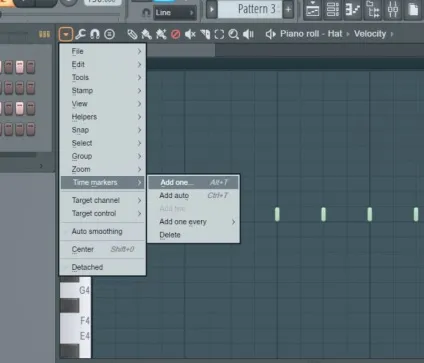Select the leftmost green note
Viewport: 424px width, 363px height.
[277, 214]
